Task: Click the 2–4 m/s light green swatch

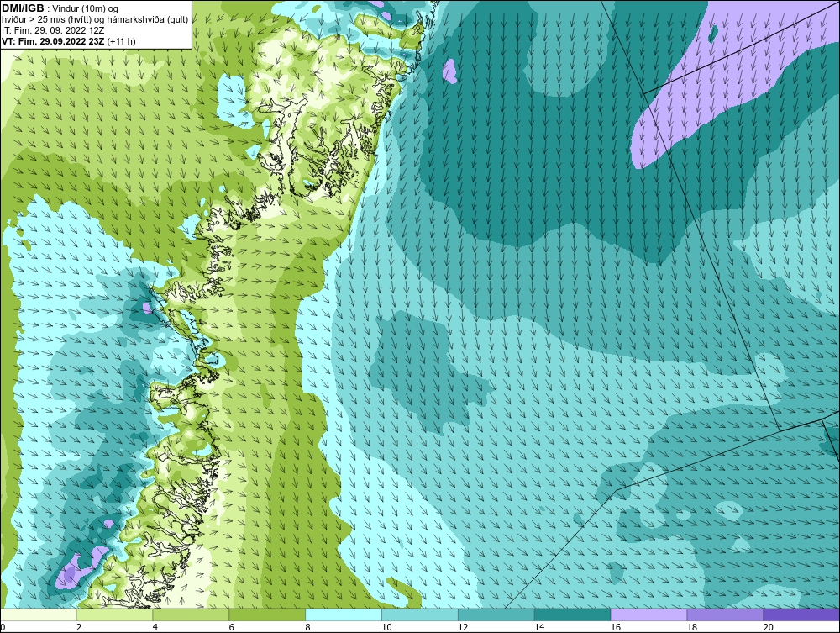Action: [x=114, y=615]
